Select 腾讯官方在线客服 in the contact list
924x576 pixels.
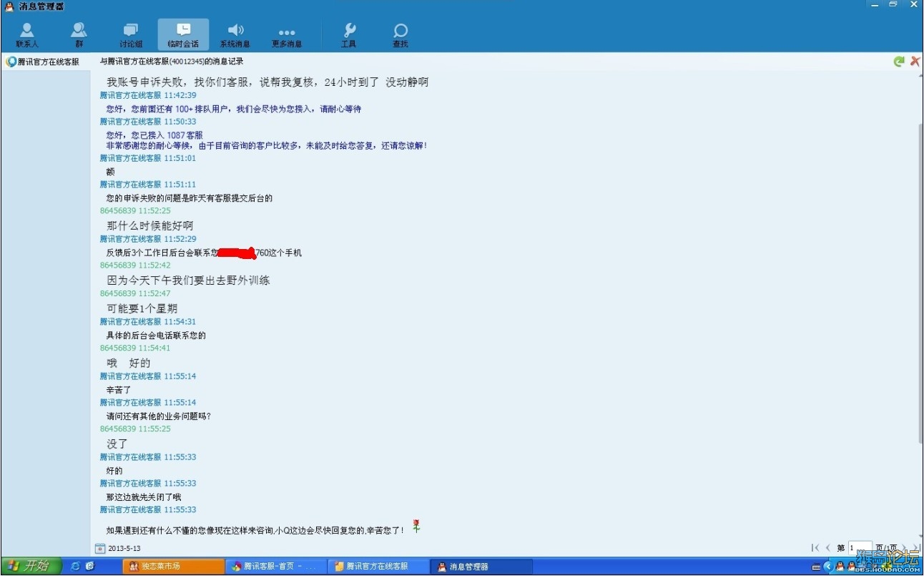[x=43, y=62]
